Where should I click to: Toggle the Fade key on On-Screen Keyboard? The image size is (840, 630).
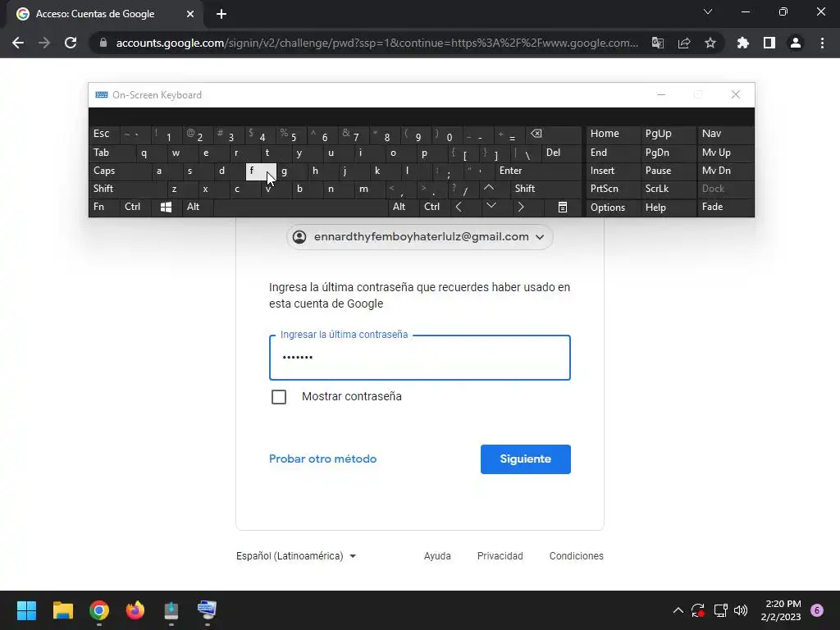pyautogui.click(x=725, y=207)
